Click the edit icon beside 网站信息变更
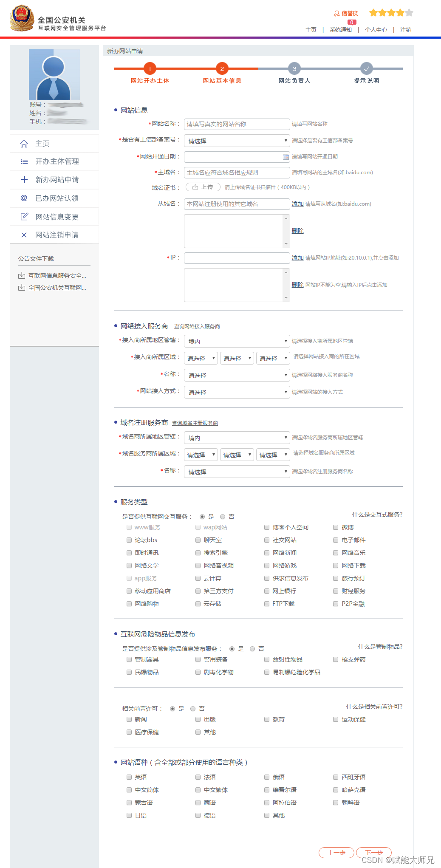The width and height of the screenshot is (441, 868). (x=24, y=217)
